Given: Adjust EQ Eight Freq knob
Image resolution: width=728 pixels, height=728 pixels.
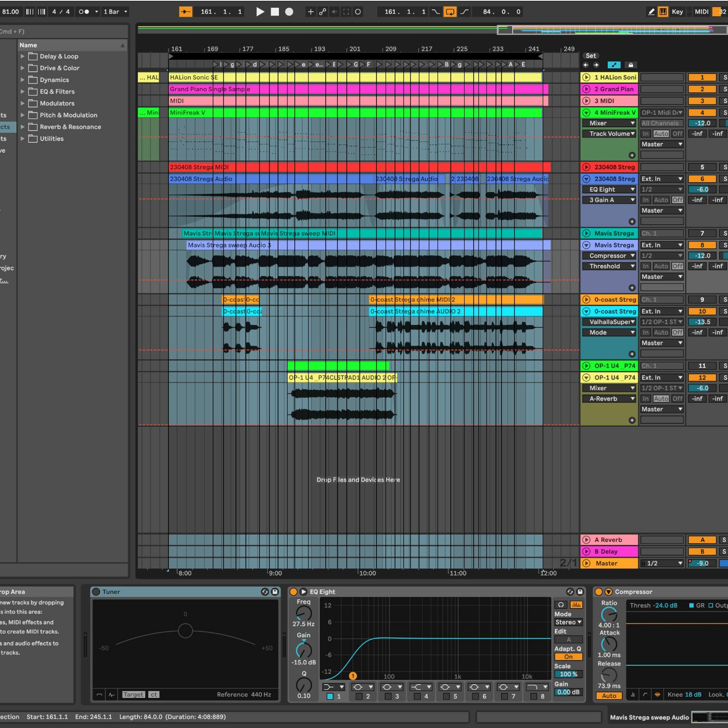Looking at the screenshot, I should (304, 613).
